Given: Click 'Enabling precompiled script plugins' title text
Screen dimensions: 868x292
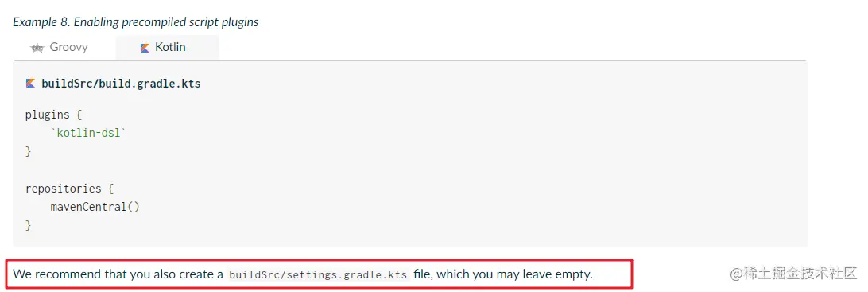Looking at the screenshot, I should pos(166,22).
